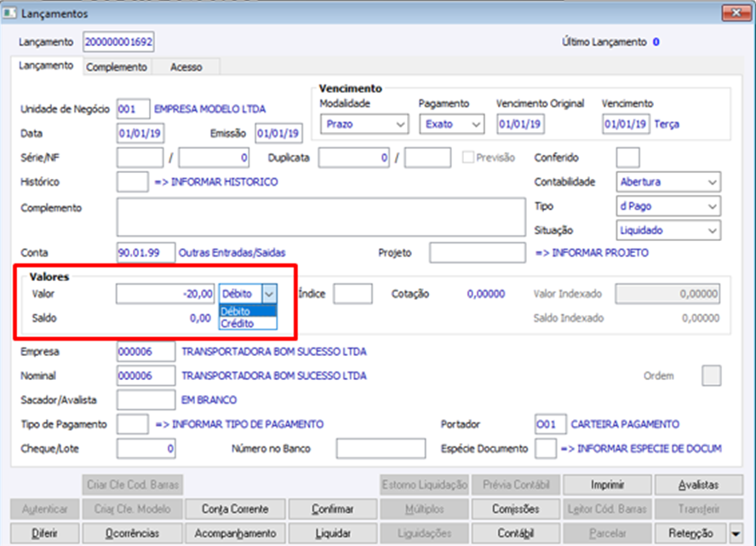Click the Vencimento date field
Image resolution: width=756 pixels, height=546 pixels.
point(626,124)
